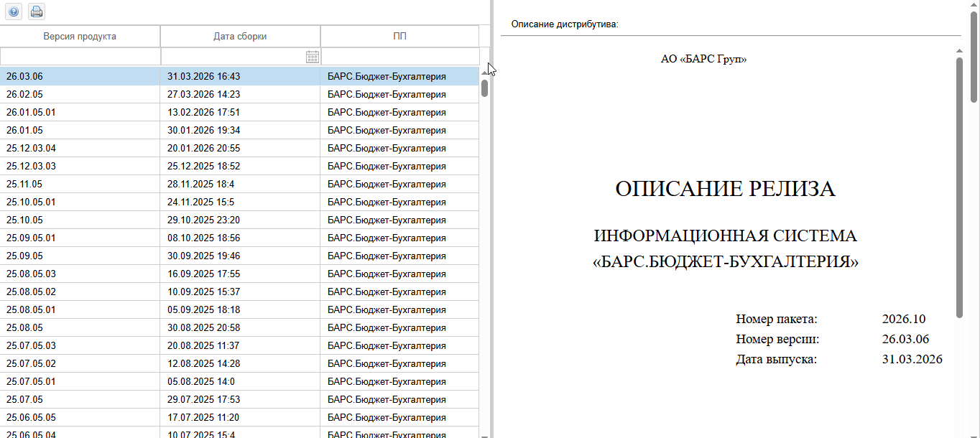Select version row 25.06.05.05
This screenshot has width=980, height=438.
click(239, 417)
